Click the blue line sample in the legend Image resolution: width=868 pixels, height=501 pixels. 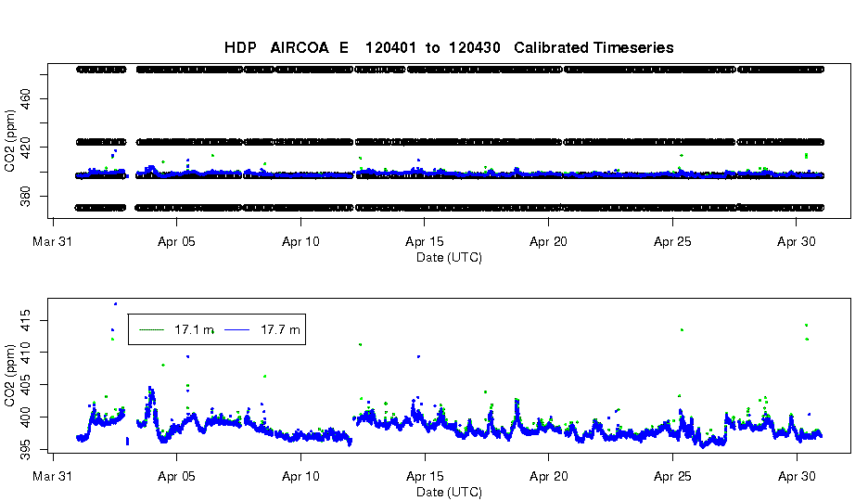[x=236, y=330]
